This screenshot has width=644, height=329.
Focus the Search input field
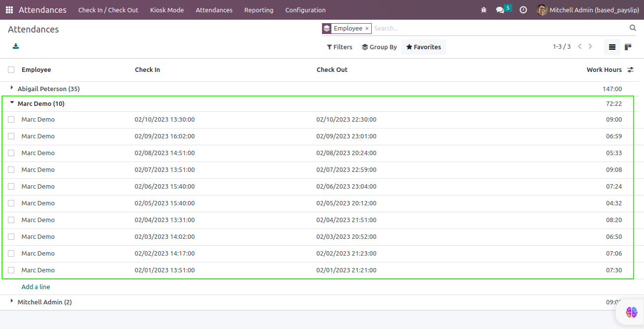499,29
